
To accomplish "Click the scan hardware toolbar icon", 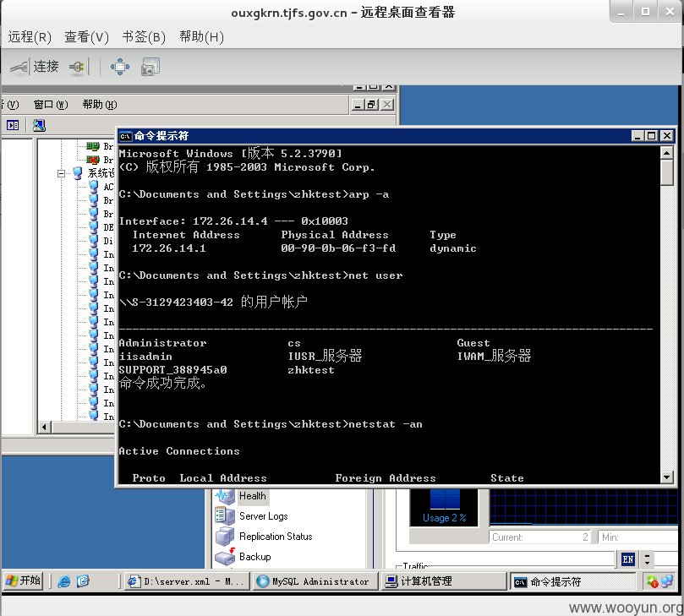I will pyautogui.click(x=39, y=126).
